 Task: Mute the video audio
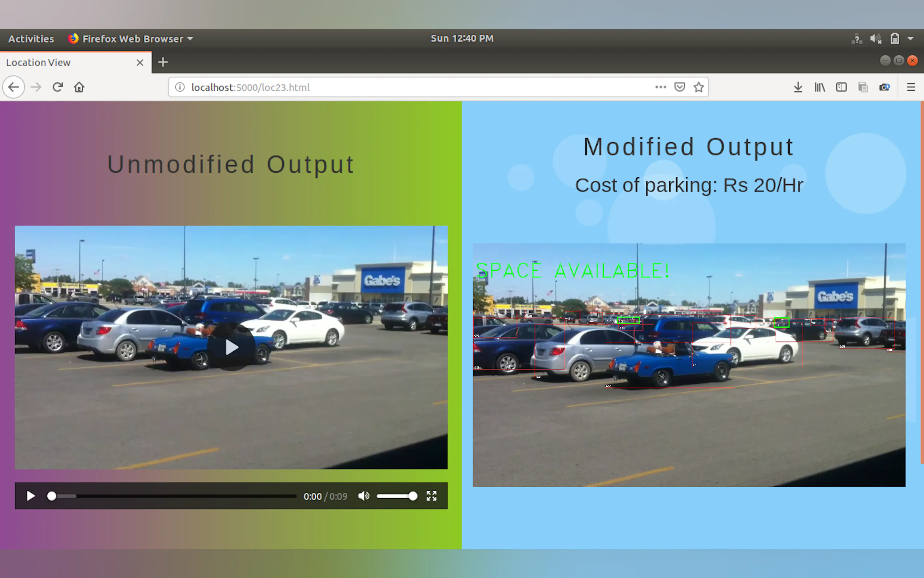tap(364, 496)
